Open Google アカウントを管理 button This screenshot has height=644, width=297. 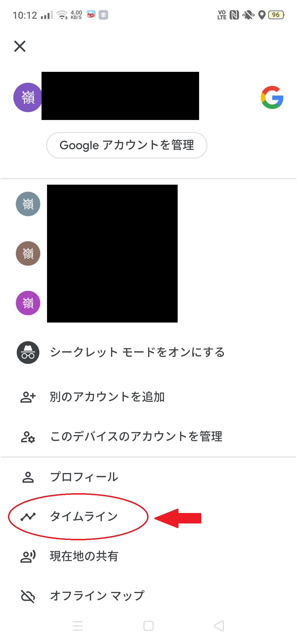(x=127, y=145)
